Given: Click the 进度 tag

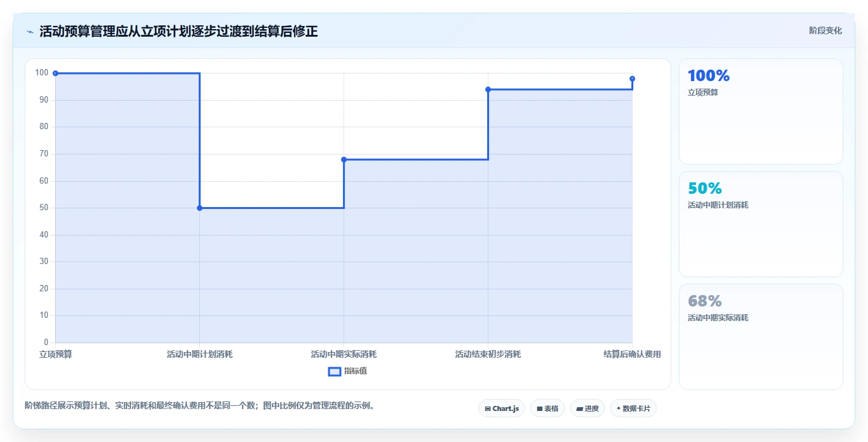Looking at the screenshot, I should click(x=587, y=408).
